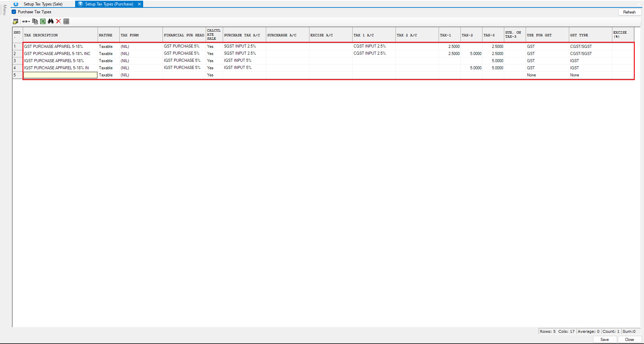Click the empty Tax Description cell in row 5

pyautogui.click(x=60, y=75)
